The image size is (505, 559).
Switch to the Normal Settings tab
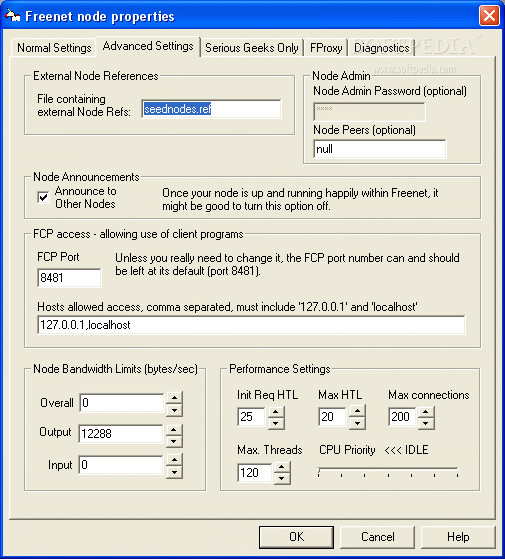pyautogui.click(x=54, y=48)
